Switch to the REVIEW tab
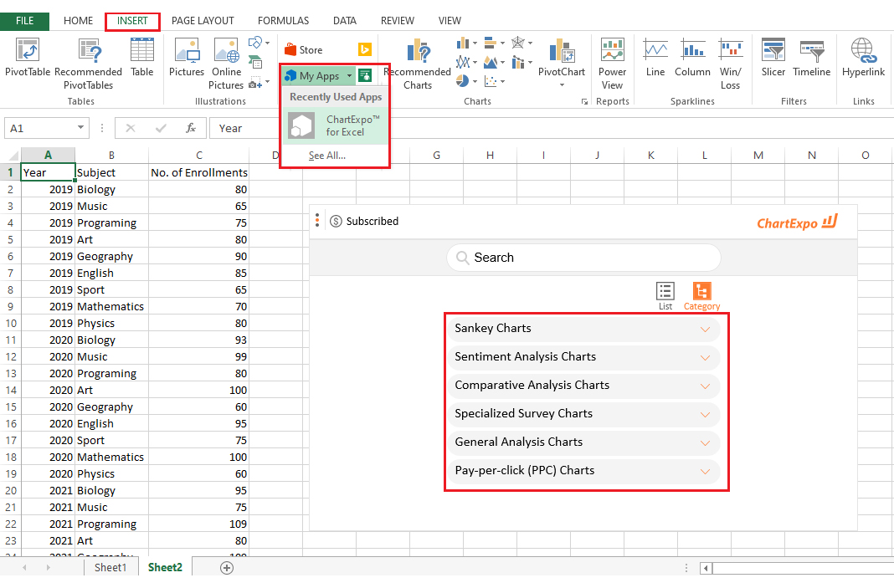This screenshot has width=894, height=588. [x=398, y=21]
